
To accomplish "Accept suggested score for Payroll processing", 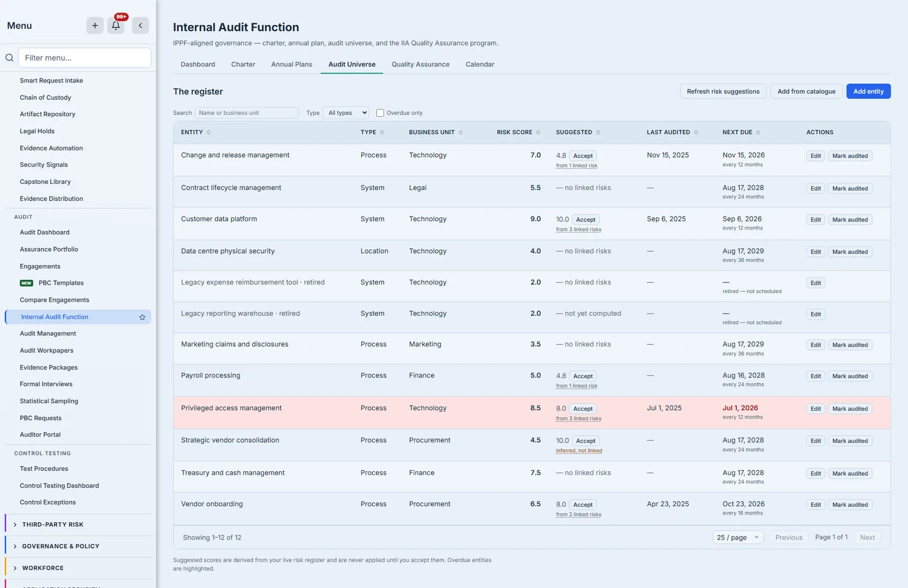I will (x=583, y=376).
